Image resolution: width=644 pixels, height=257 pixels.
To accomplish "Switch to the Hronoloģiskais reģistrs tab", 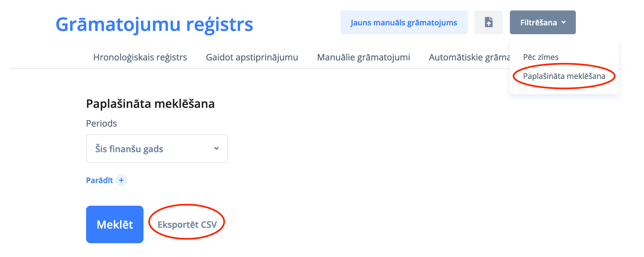I will pyautogui.click(x=140, y=57).
